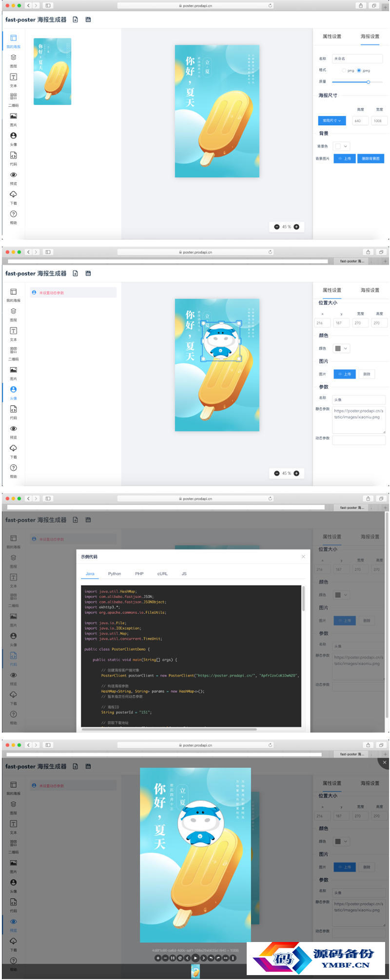
Task: Click vertical scrollbar in code dialog
Action: pos(303,599)
